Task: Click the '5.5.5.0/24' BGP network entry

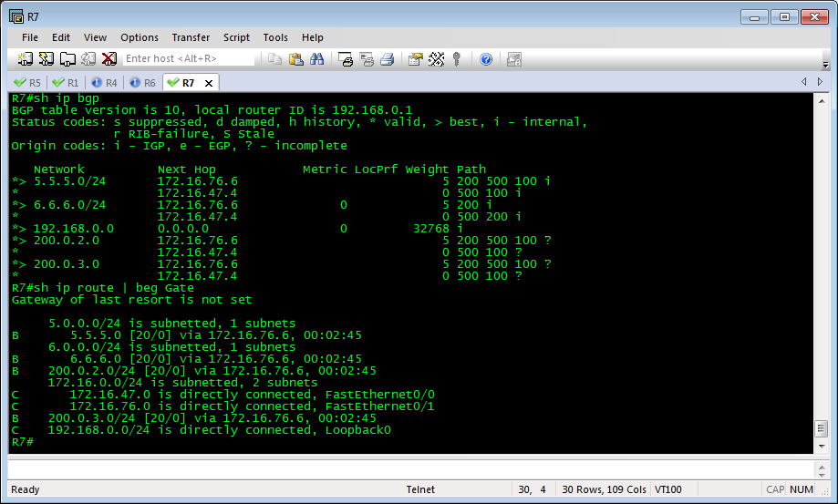Action: click(x=70, y=181)
